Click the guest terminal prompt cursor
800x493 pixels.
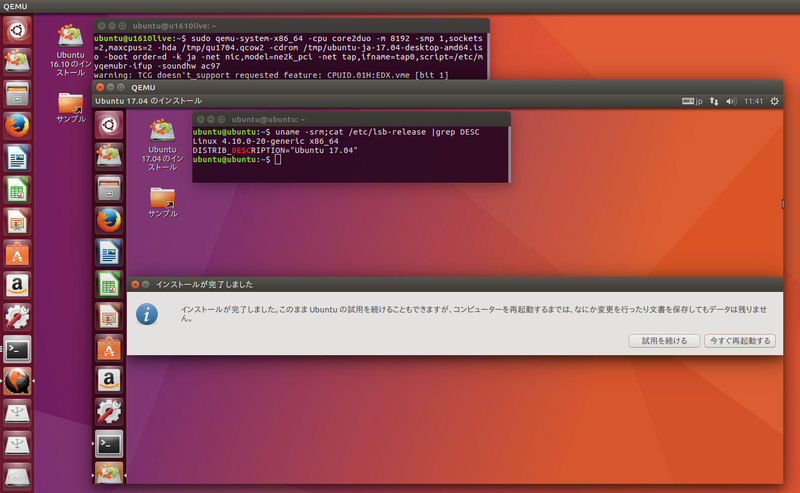click(278, 159)
